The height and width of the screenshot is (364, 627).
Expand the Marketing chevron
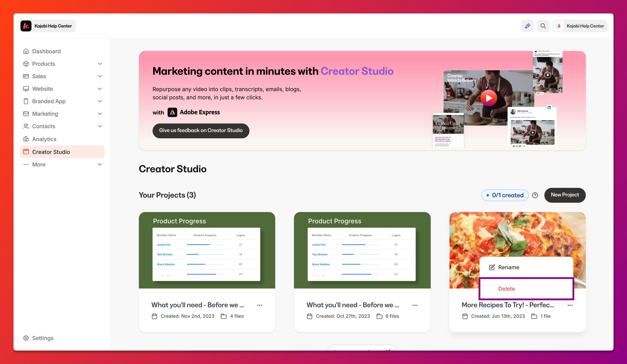pos(100,114)
